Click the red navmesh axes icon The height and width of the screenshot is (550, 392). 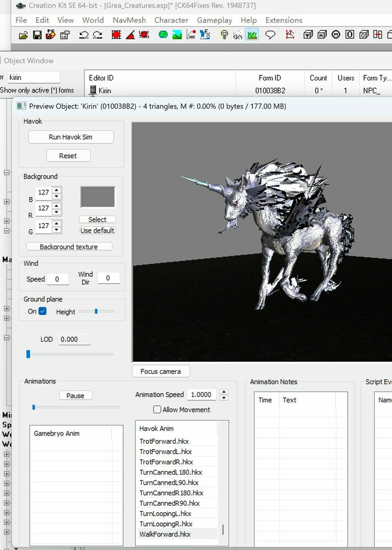click(x=290, y=35)
